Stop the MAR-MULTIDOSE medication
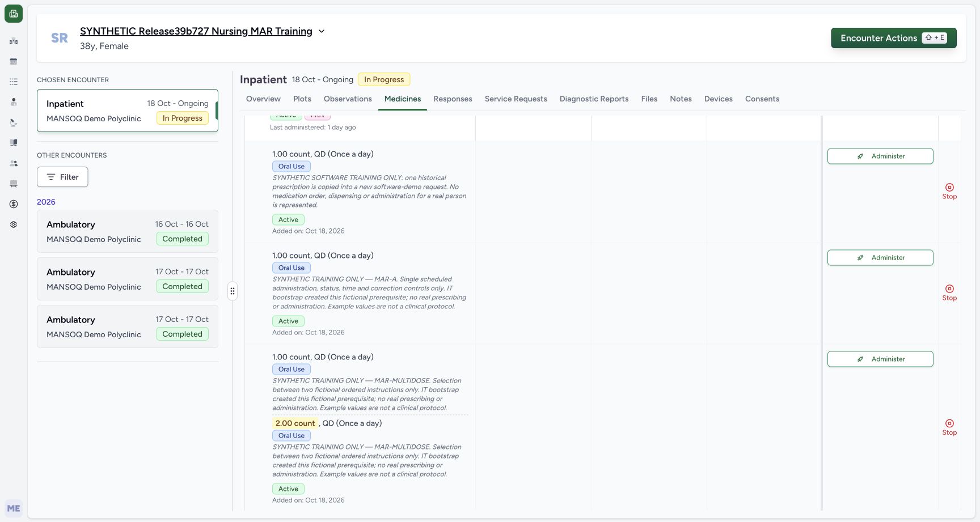The width and height of the screenshot is (980, 522). [949, 427]
